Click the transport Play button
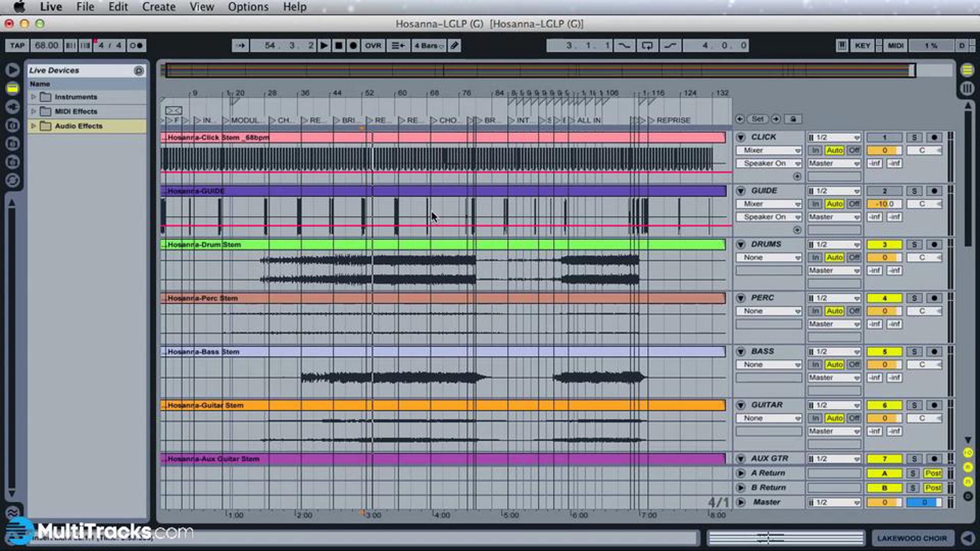The height and width of the screenshot is (551, 980). (324, 45)
